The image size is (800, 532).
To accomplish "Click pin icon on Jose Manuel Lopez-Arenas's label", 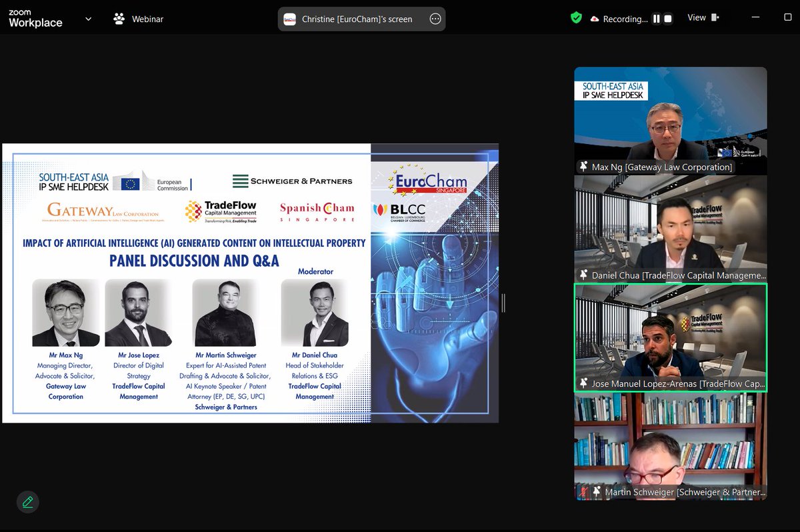I will point(583,384).
